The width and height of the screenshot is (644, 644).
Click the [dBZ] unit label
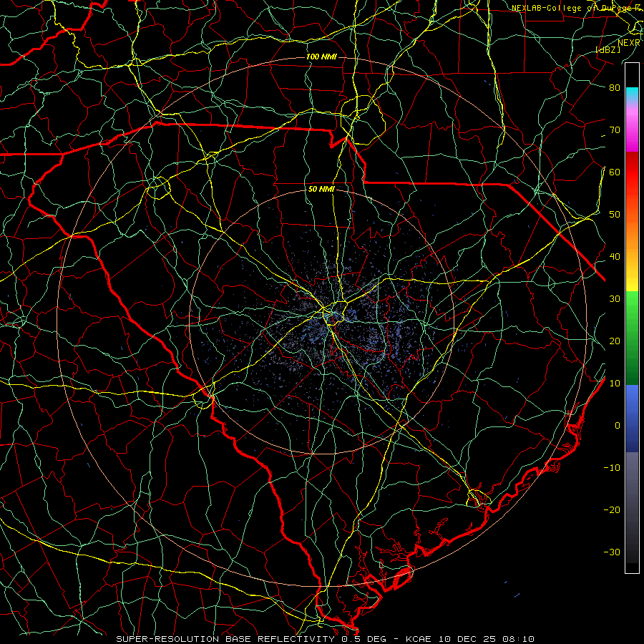(x=608, y=49)
